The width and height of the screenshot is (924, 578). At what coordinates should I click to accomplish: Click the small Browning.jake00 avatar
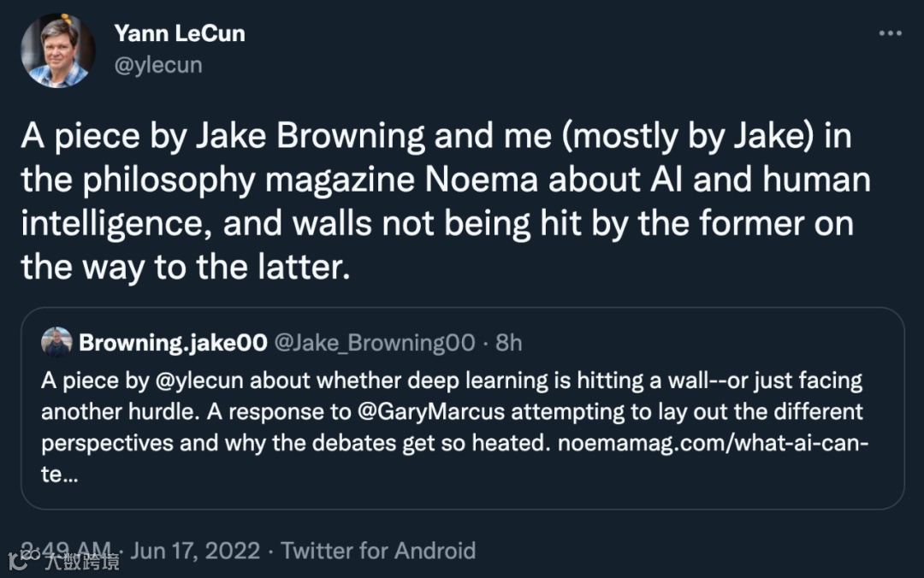(56, 343)
